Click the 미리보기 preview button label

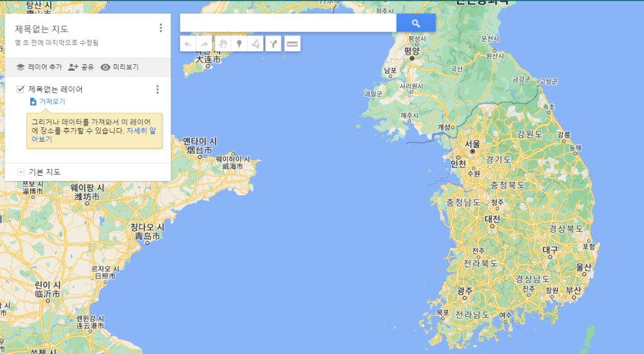[x=126, y=67]
